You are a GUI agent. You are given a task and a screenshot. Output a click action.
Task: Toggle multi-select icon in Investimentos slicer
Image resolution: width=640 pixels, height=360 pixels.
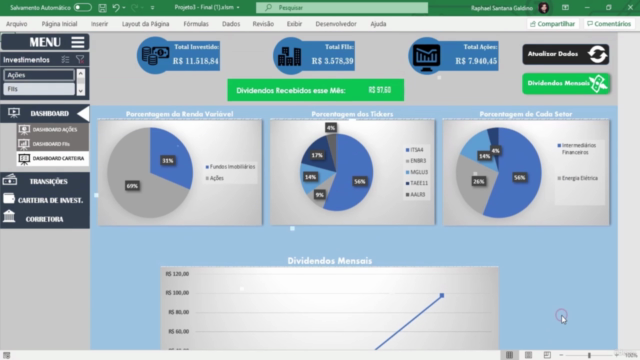coord(65,60)
